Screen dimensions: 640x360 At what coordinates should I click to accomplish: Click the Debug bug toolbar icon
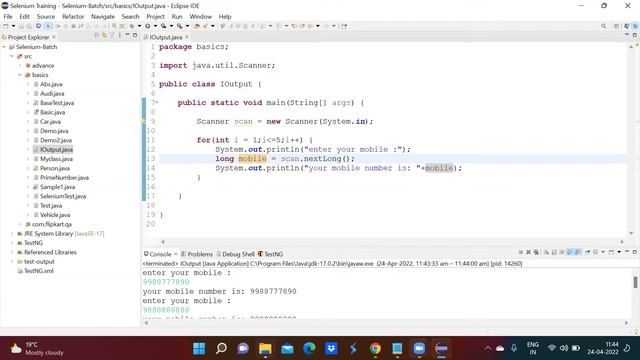(x=132, y=26)
